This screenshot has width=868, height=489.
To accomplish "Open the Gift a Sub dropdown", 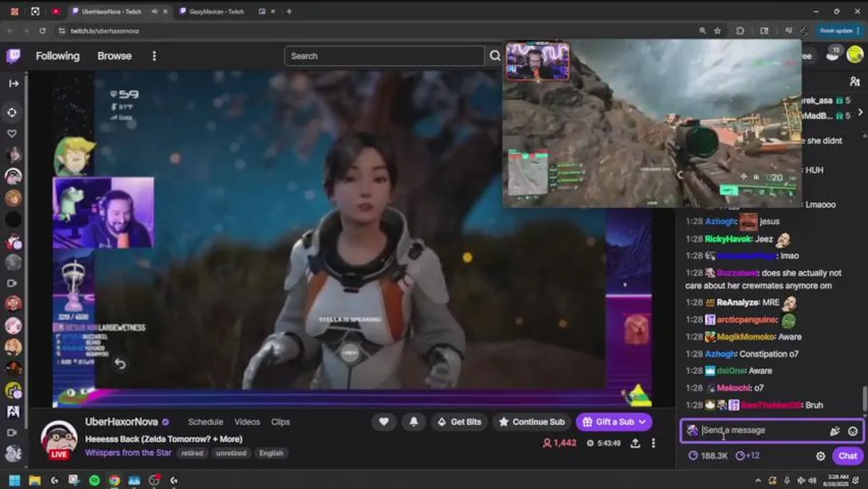I will [x=614, y=422].
